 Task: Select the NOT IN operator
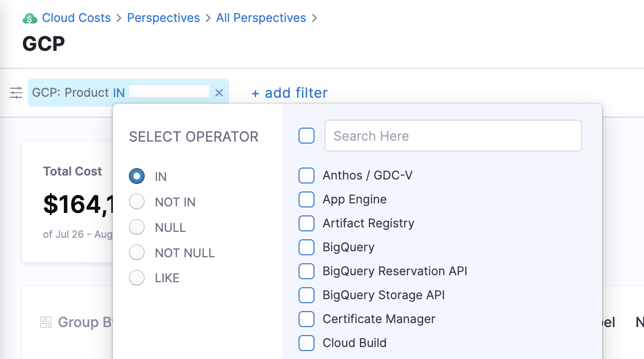tap(137, 201)
